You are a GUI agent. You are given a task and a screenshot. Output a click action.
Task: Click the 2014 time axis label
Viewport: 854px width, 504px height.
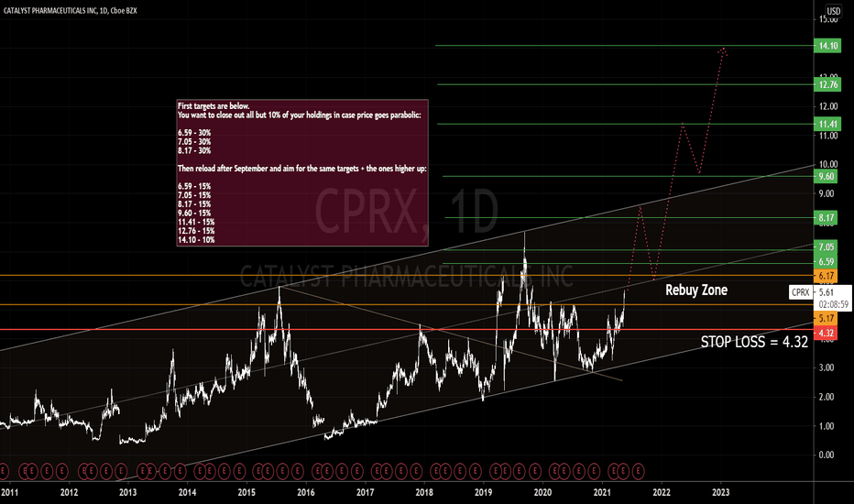[187, 493]
